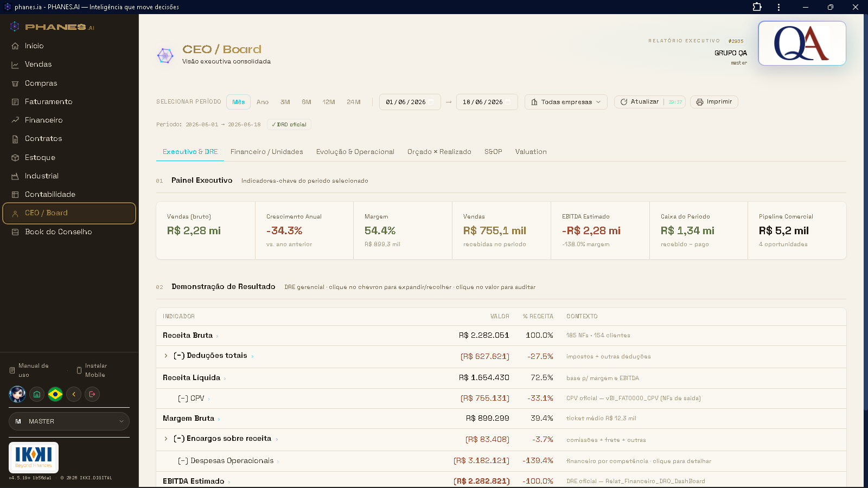
Task: Click report number badge #2935
Action: pyautogui.click(x=736, y=41)
